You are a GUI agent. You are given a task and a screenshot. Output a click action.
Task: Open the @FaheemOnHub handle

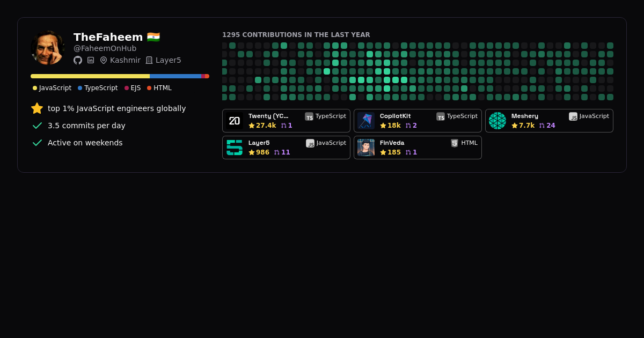pyautogui.click(x=105, y=48)
